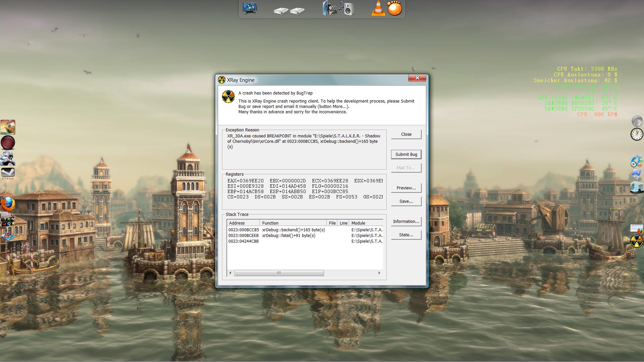Image resolution: width=644 pixels, height=362 pixels.
Task: Open Firefox from the left sidebar
Action: tap(8, 204)
